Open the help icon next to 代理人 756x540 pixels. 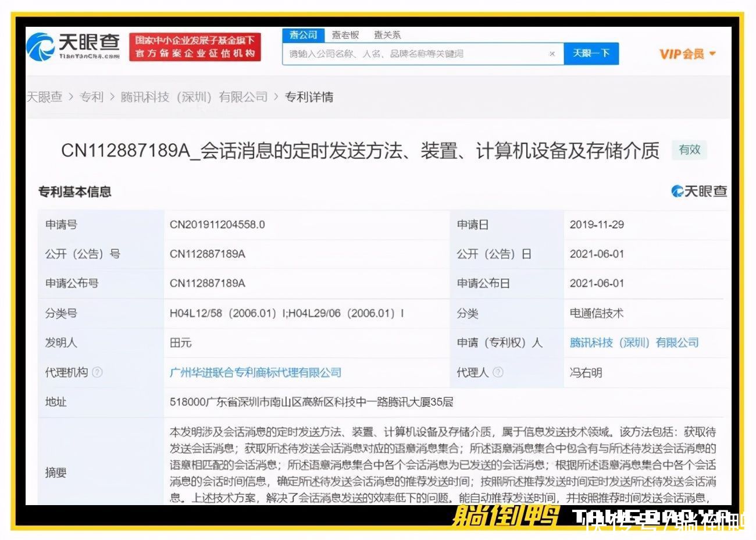[x=498, y=372]
